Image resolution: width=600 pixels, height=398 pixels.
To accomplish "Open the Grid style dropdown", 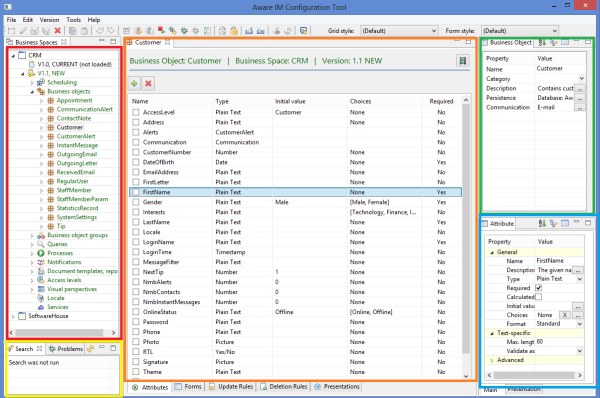I will [x=399, y=31].
